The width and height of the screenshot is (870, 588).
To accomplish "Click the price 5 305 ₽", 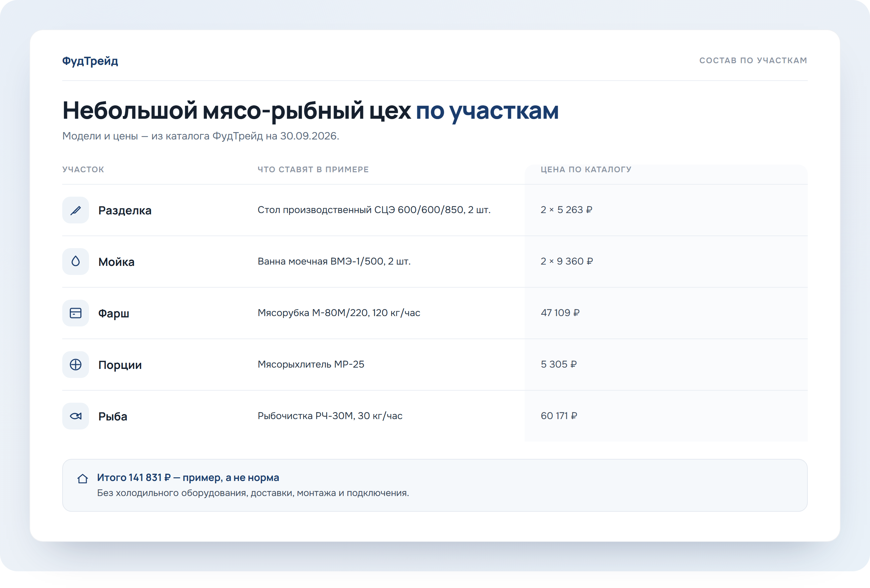I will (558, 364).
